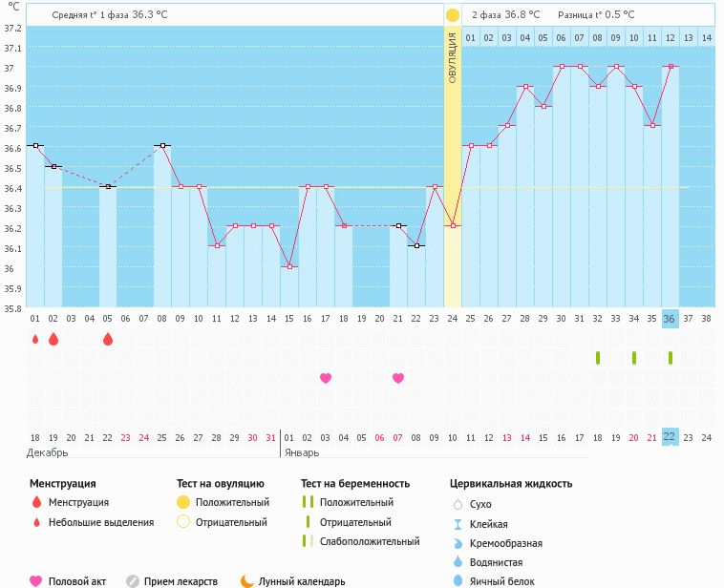
Task: Click the red date 31 in December
Action: click(x=270, y=437)
